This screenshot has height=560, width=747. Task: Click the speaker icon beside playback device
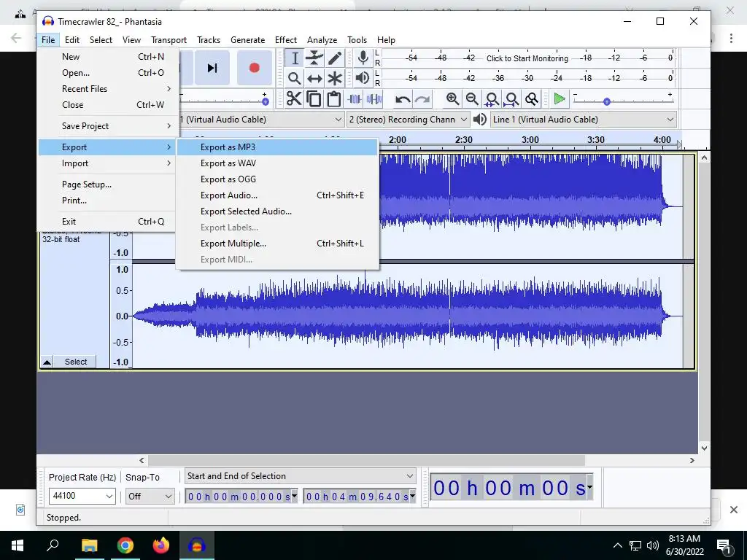[x=480, y=120]
